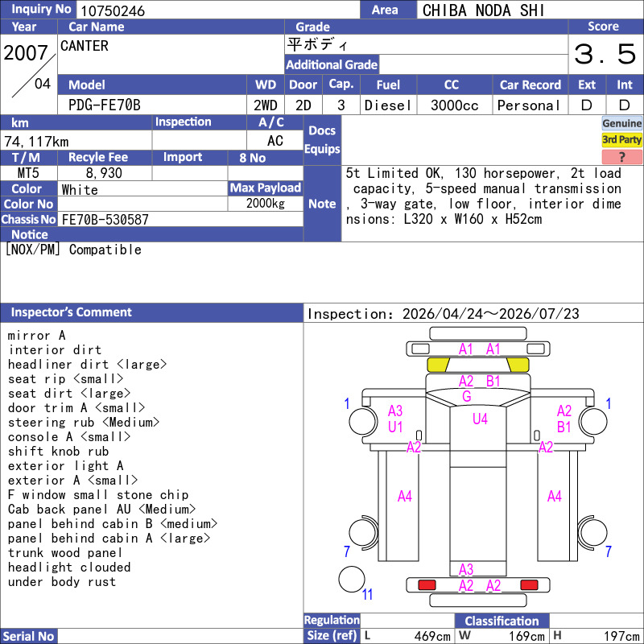Click the right yellow front light marker
Screen dimensions: 644x644
[518, 365]
